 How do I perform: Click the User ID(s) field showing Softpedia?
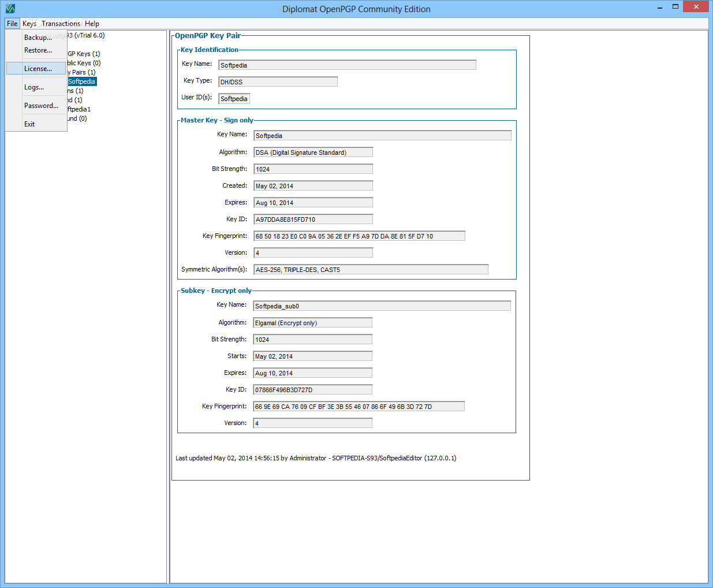pyautogui.click(x=234, y=99)
